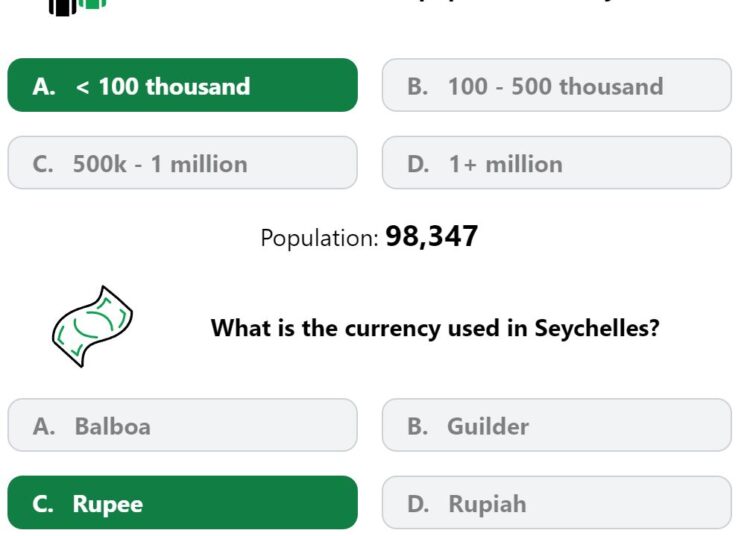
Task: Choose Balboa as the currency answer
Action: 182,426
